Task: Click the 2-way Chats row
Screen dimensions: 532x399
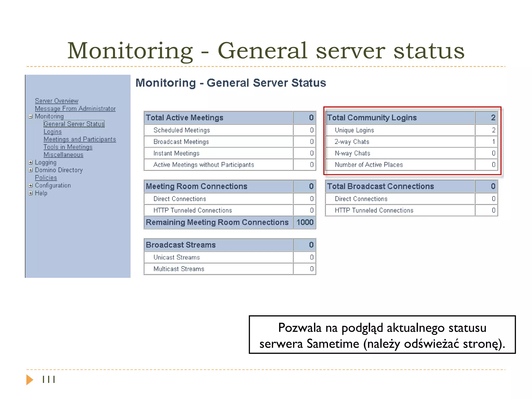Action: (x=411, y=142)
